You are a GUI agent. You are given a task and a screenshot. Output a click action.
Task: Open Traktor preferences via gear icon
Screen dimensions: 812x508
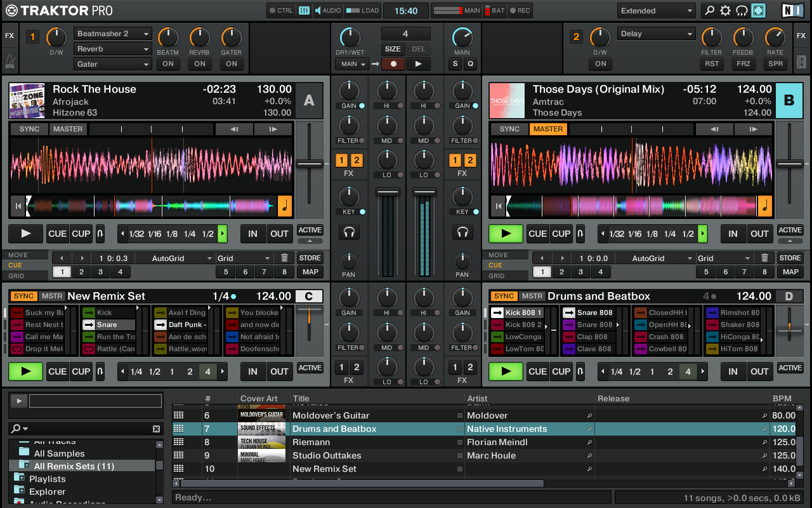[x=724, y=10]
